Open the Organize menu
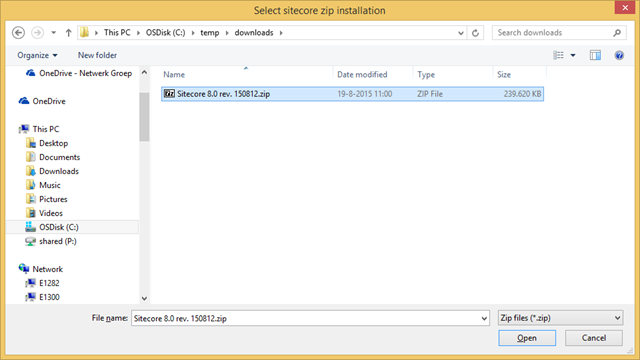The height and width of the screenshot is (360, 640). (x=37, y=55)
